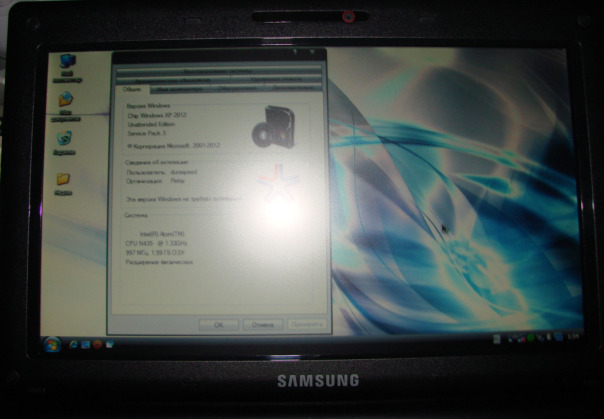Click the Пользователь user name line
Screen dimensions: 604x419
(162, 172)
